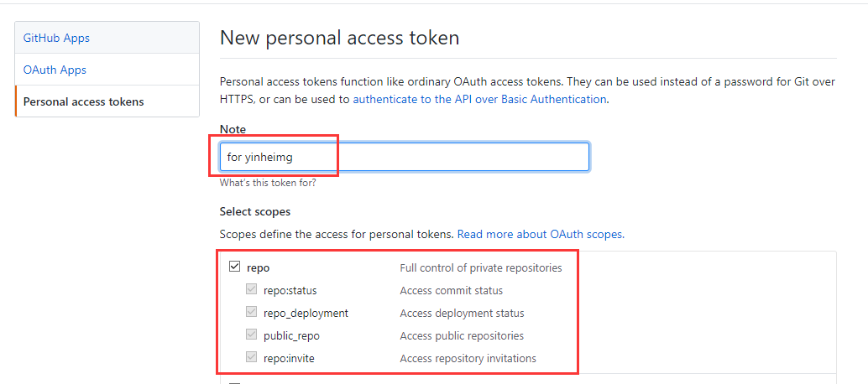Click the public_repo scope label text
The width and height of the screenshot is (868, 384).
point(291,336)
